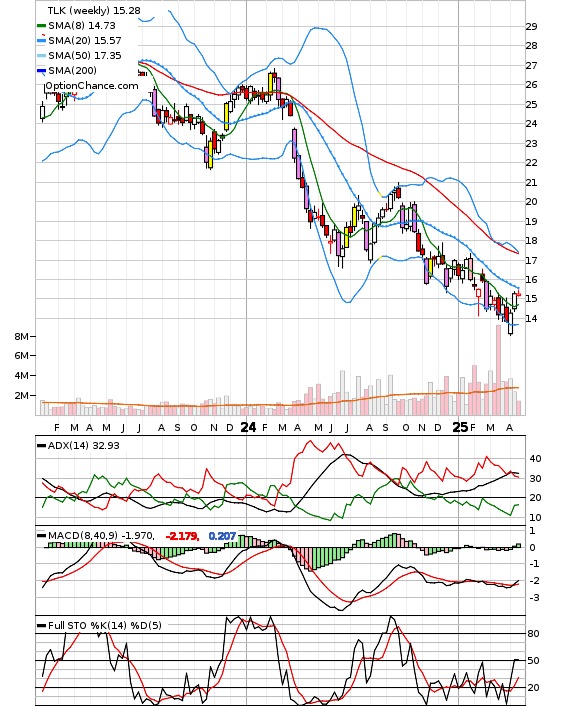Click the 8M volume axis label

point(22,336)
